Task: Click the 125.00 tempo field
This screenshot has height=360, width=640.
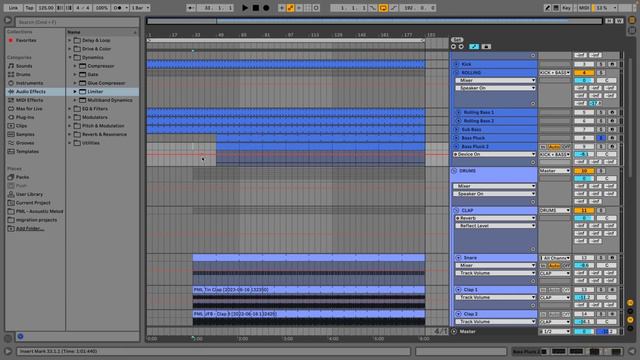Action: click(46, 8)
